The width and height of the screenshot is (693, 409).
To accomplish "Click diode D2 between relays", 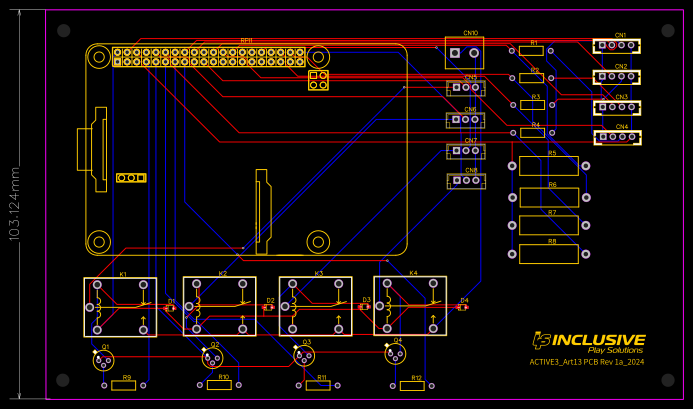I will pyautogui.click(x=269, y=307).
